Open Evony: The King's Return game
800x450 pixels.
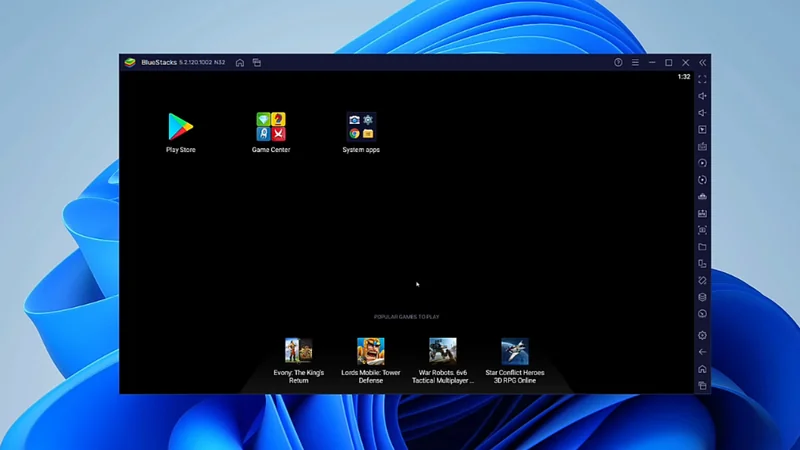pyautogui.click(x=298, y=351)
